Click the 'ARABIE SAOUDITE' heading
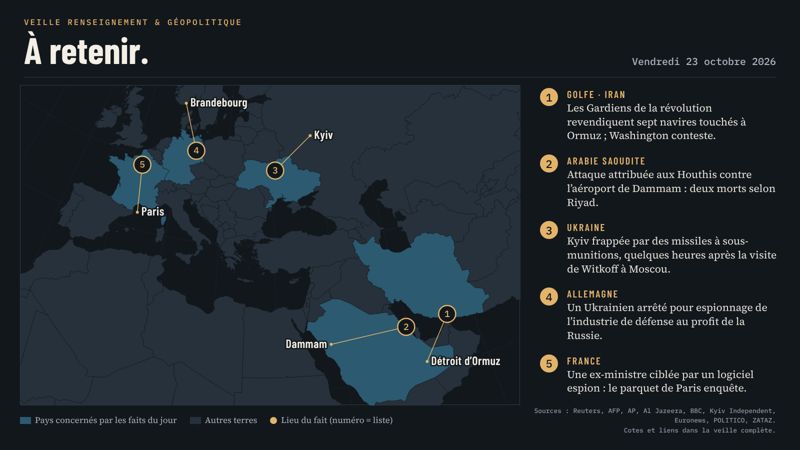Viewport: 800px width, 450px height. pyautogui.click(x=606, y=161)
